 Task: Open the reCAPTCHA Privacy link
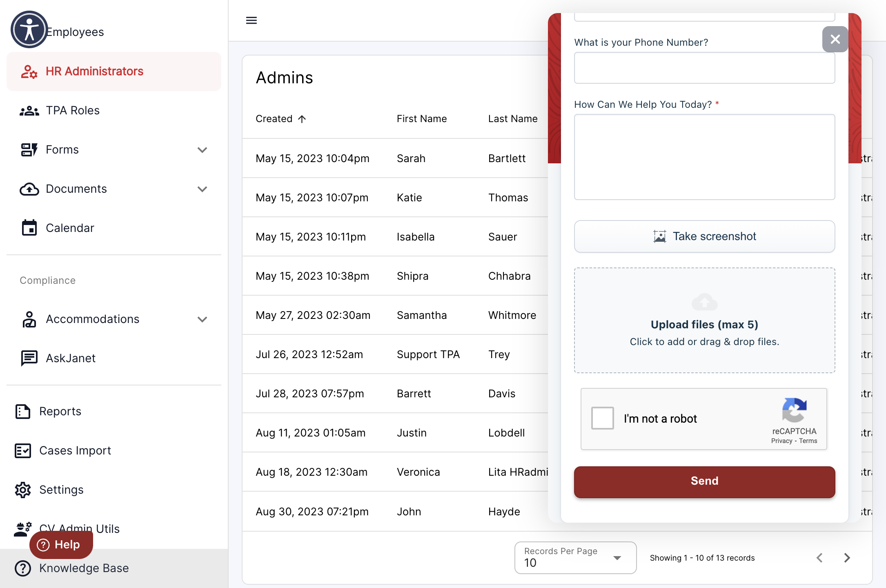(781, 441)
